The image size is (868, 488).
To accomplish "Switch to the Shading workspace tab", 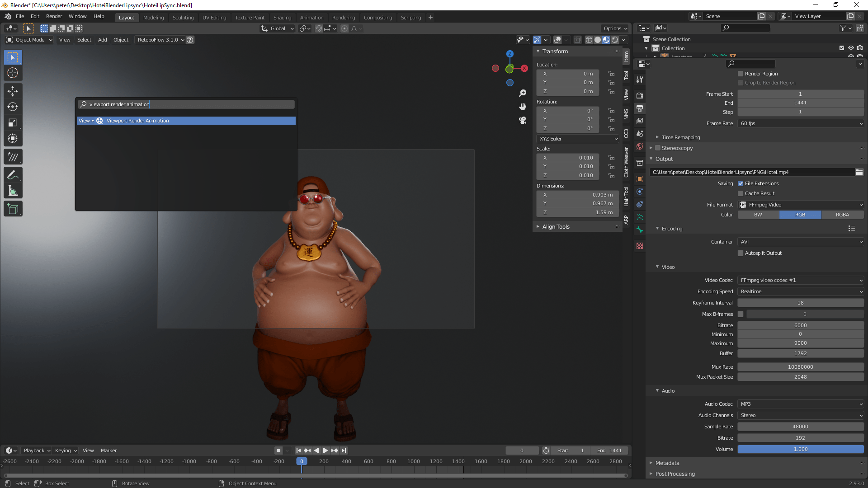I will tap(282, 17).
